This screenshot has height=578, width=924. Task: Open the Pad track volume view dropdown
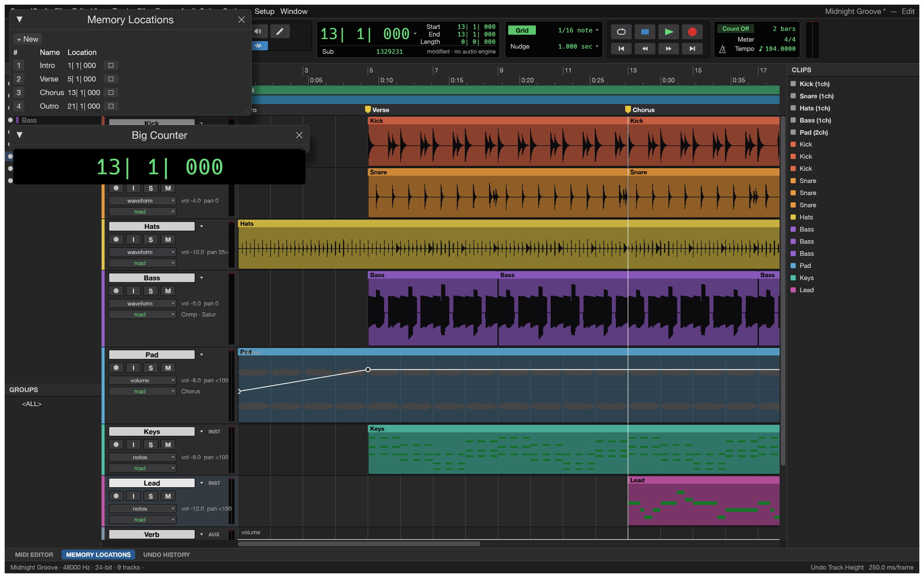tap(142, 380)
